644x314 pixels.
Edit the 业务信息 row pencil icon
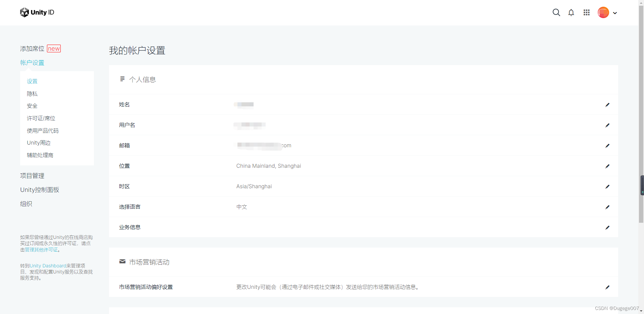(x=607, y=227)
